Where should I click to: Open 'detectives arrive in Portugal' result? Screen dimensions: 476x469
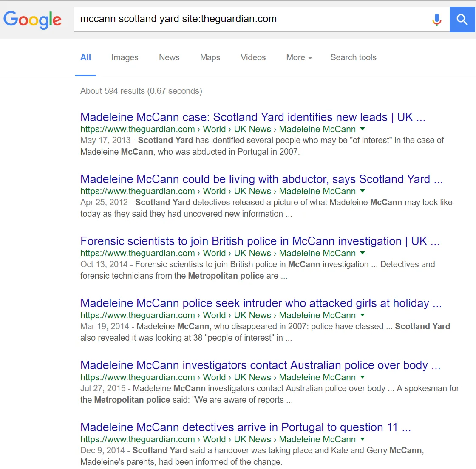click(246, 427)
